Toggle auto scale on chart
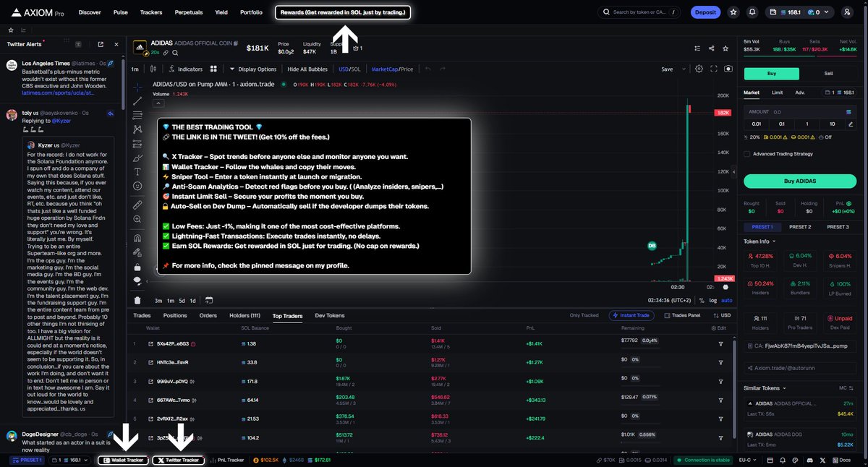The image size is (868, 467). [727, 300]
